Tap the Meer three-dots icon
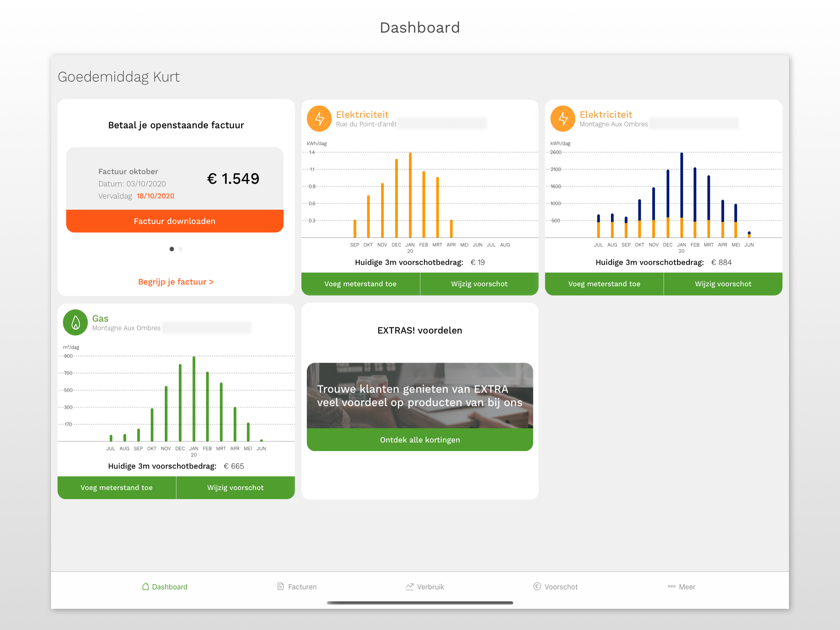 [672, 586]
